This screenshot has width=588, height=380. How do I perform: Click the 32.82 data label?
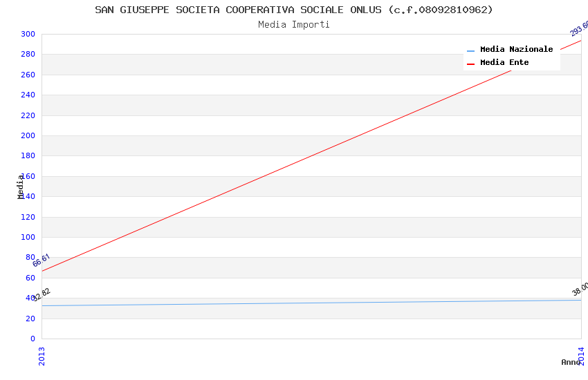(42, 294)
